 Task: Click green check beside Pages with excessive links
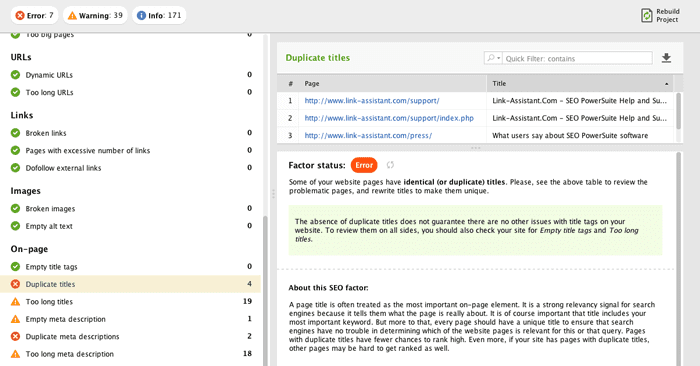[x=16, y=150]
